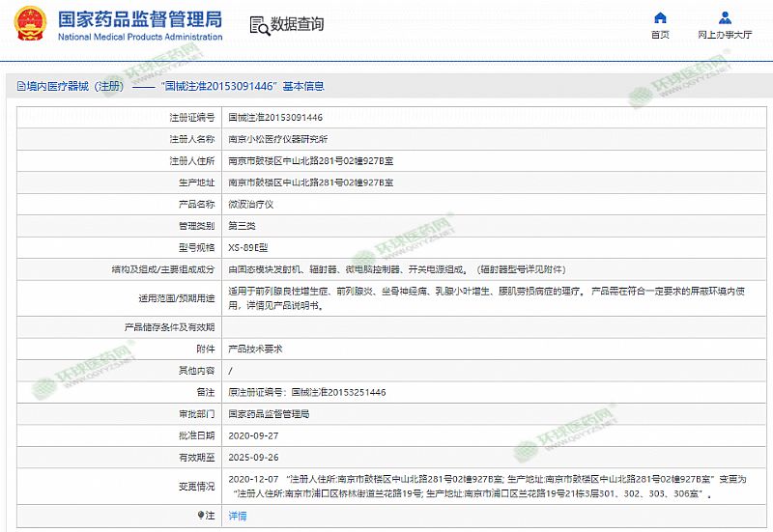Click 网上办事大厅 navigation label

(x=725, y=35)
